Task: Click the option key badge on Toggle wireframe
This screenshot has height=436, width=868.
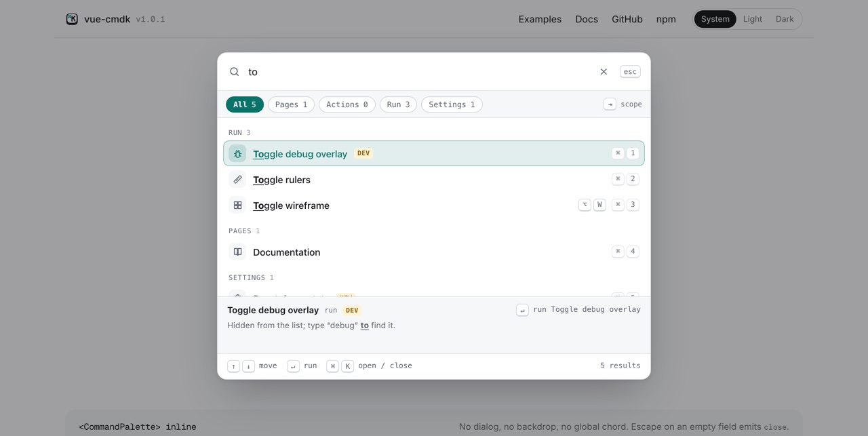Action: [x=585, y=205]
